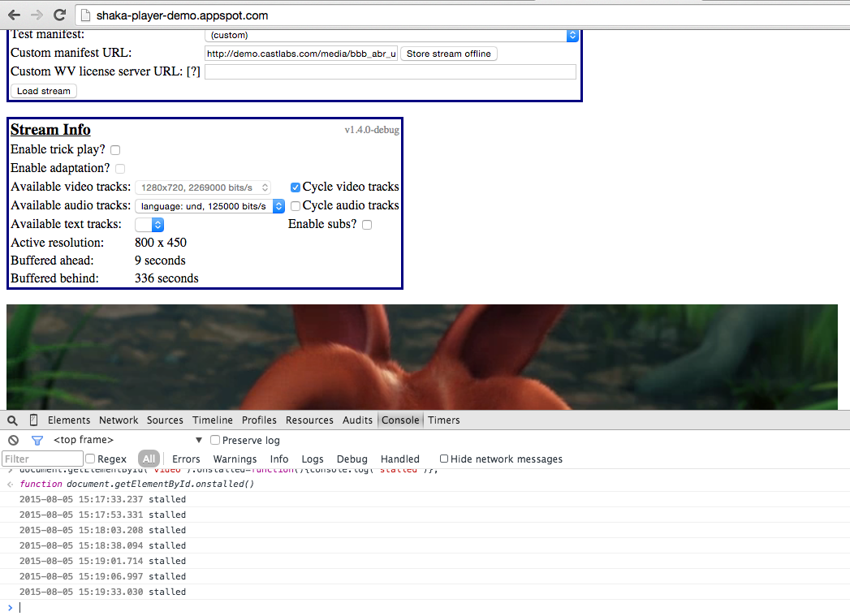Image resolution: width=850 pixels, height=616 pixels.
Task: Click the page info icon in address bar
Action: (x=85, y=15)
